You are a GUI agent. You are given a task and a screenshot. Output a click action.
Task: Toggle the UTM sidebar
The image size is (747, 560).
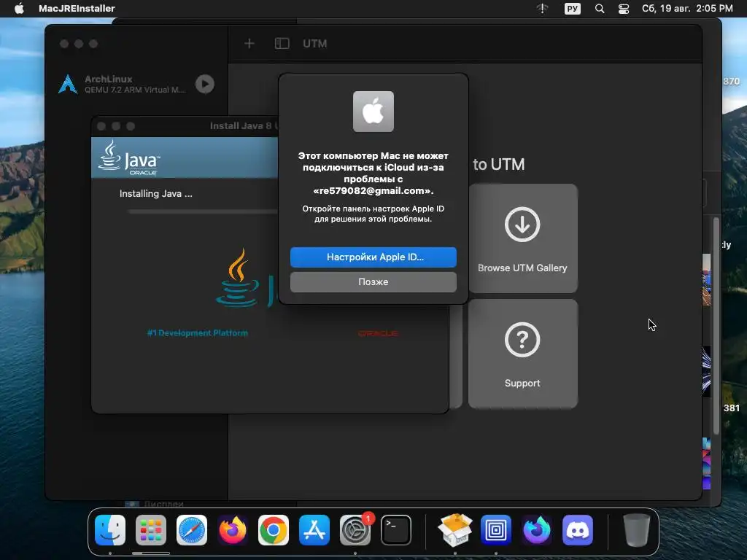click(x=282, y=44)
